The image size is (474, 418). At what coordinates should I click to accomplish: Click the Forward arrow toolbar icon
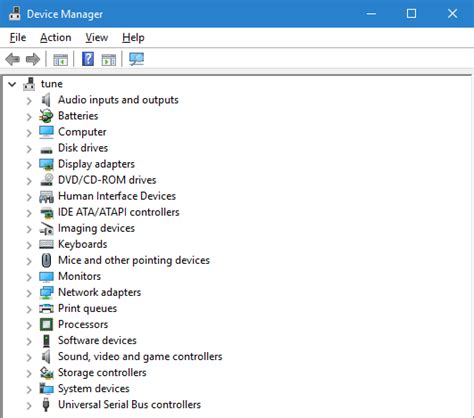[33, 60]
